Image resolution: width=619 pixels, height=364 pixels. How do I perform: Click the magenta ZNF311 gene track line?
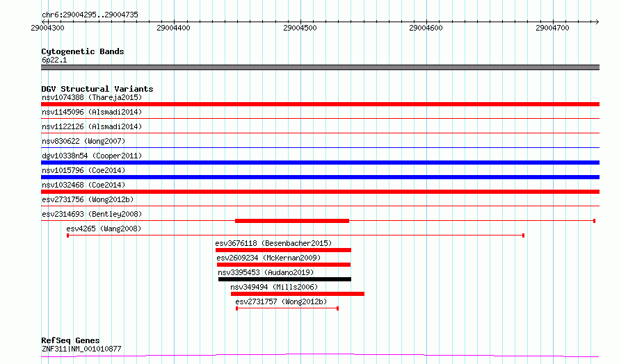tap(320, 356)
